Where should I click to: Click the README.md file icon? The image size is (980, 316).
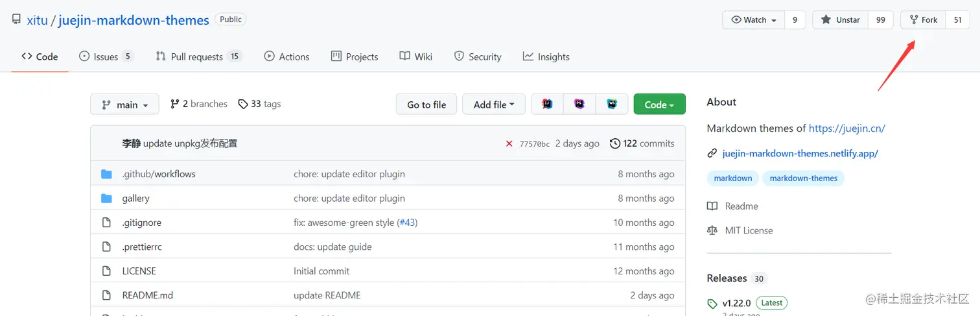coord(107,295)
